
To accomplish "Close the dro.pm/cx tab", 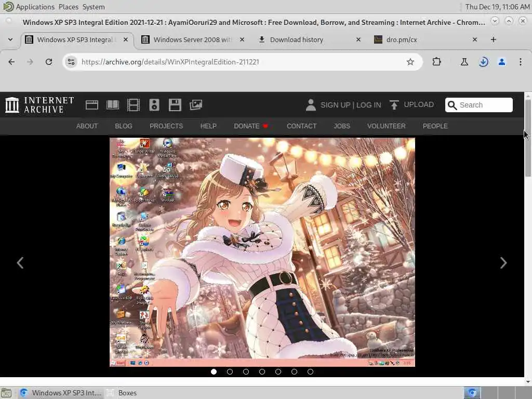I will coord(475,39).
